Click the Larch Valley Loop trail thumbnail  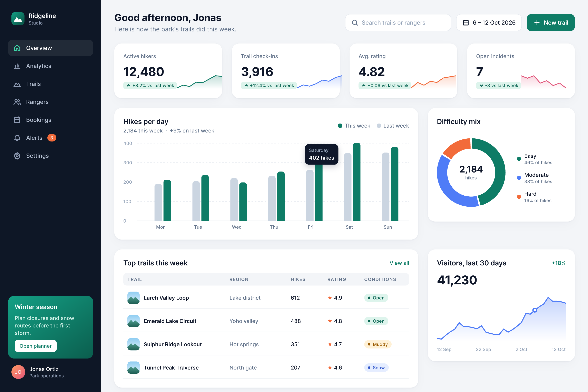134,298
